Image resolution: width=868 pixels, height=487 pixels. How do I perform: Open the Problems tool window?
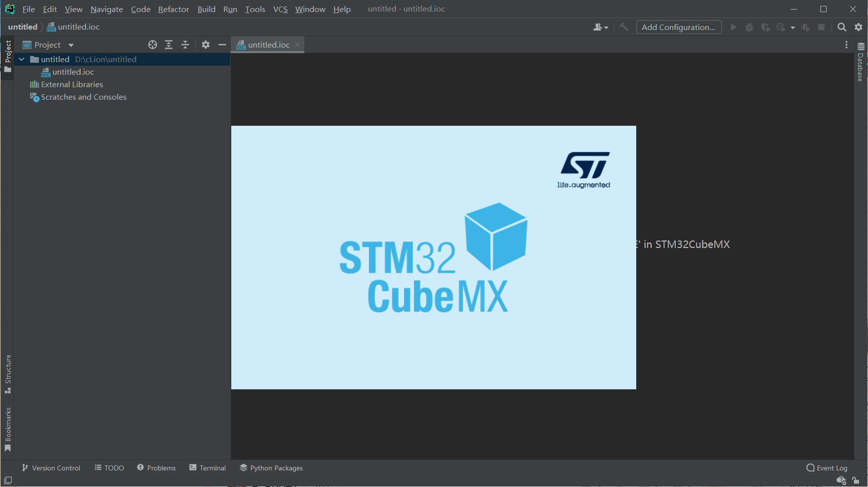coord(156,467)
